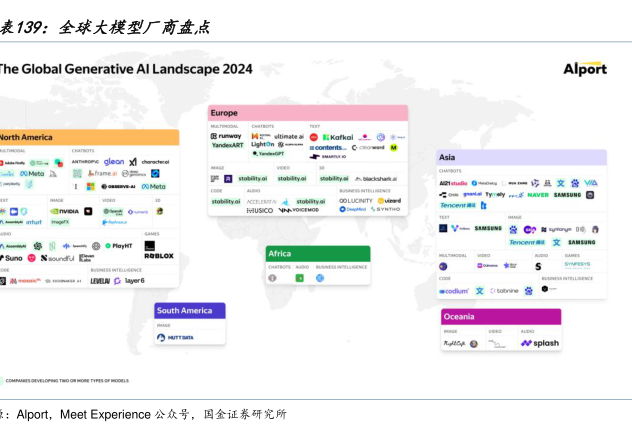Click the codium logo in Asia Code
632x427 pixels.
tap(454, 291)
